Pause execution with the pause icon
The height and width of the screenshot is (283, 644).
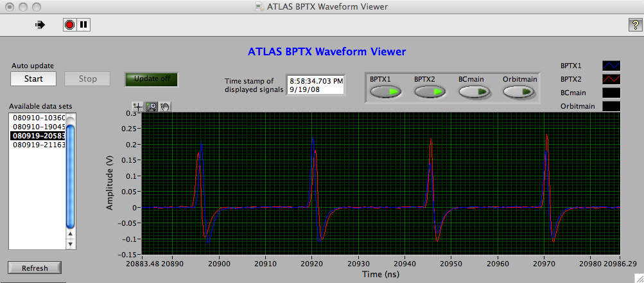coord(83,25)
